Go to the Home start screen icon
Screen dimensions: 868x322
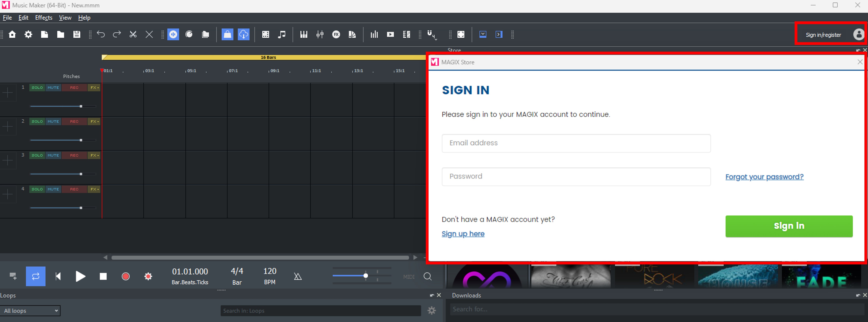coord(12,34)
